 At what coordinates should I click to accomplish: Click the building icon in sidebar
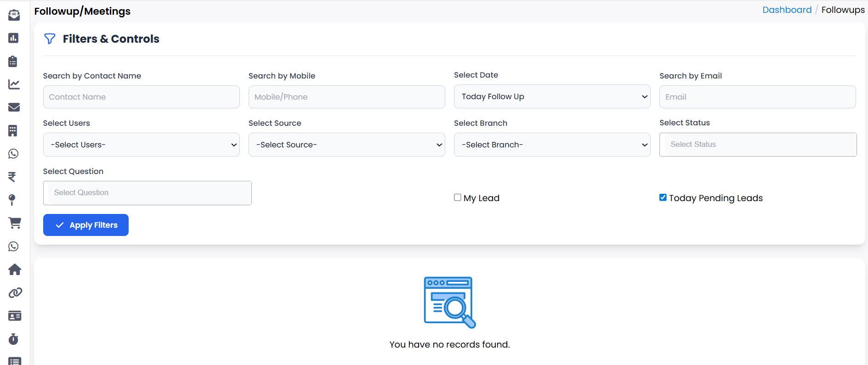(13, 131)
